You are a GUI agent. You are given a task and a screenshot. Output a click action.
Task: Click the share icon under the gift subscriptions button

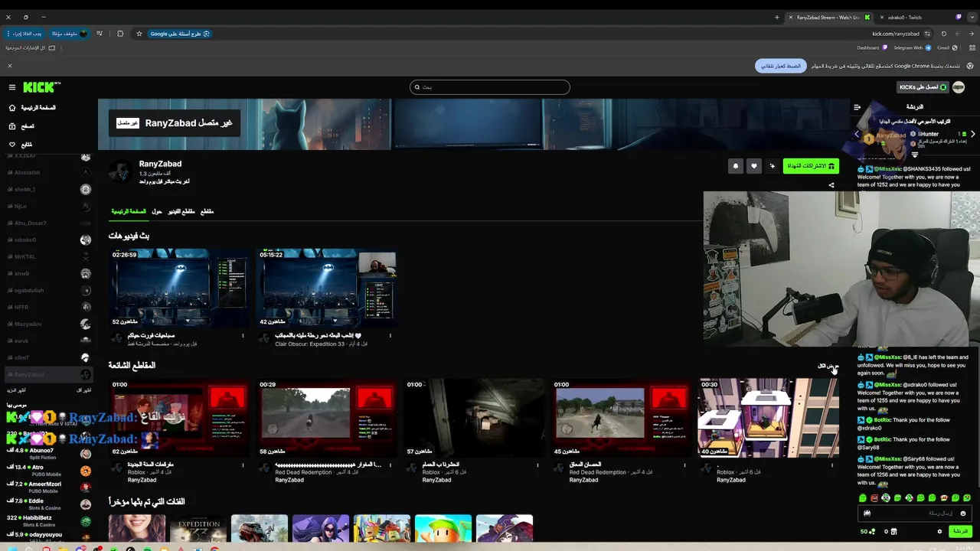pyautogui.click(x=831, y=185)
